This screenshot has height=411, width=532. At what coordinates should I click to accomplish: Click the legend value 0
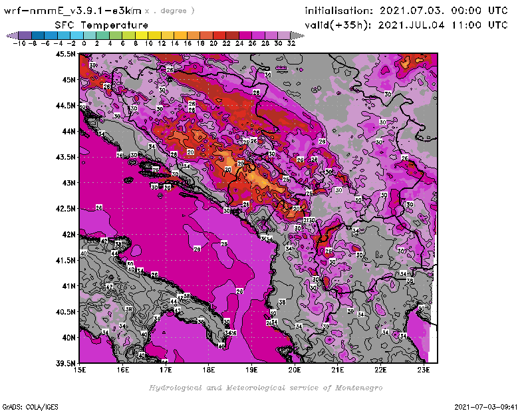coord(84,43)
